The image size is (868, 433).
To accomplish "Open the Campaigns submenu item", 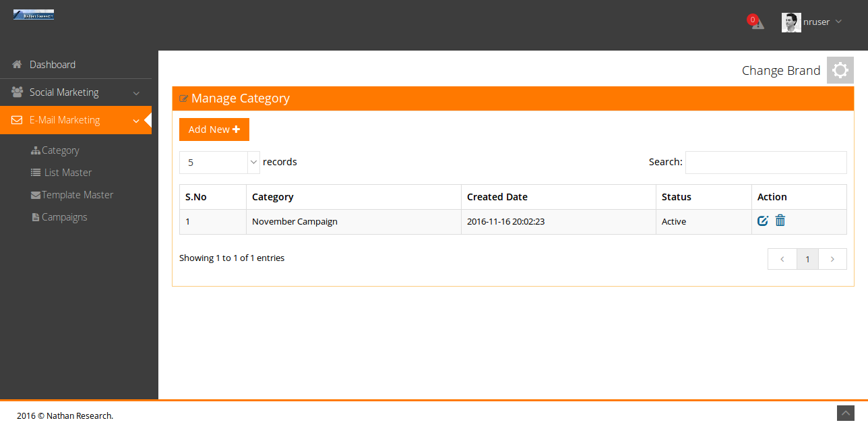I will (x=64, y=217).
